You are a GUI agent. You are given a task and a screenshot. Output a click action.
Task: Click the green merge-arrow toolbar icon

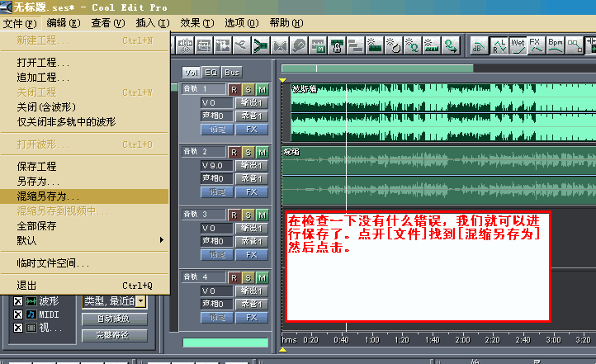[261, 46]
